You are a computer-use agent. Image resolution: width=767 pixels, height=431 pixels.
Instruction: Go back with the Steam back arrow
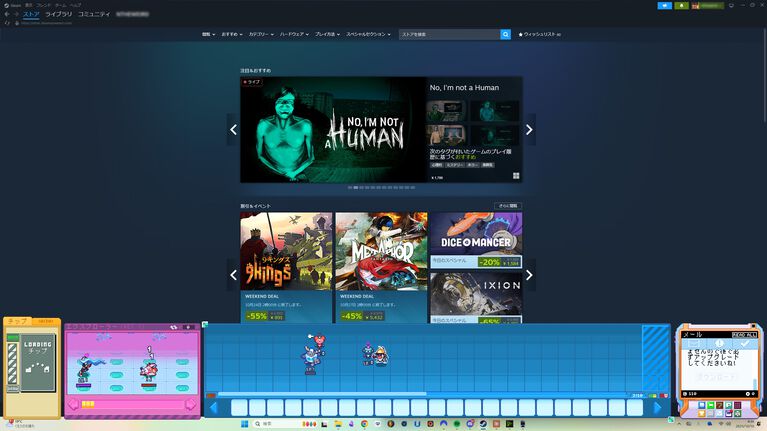[x=6, y=14]
